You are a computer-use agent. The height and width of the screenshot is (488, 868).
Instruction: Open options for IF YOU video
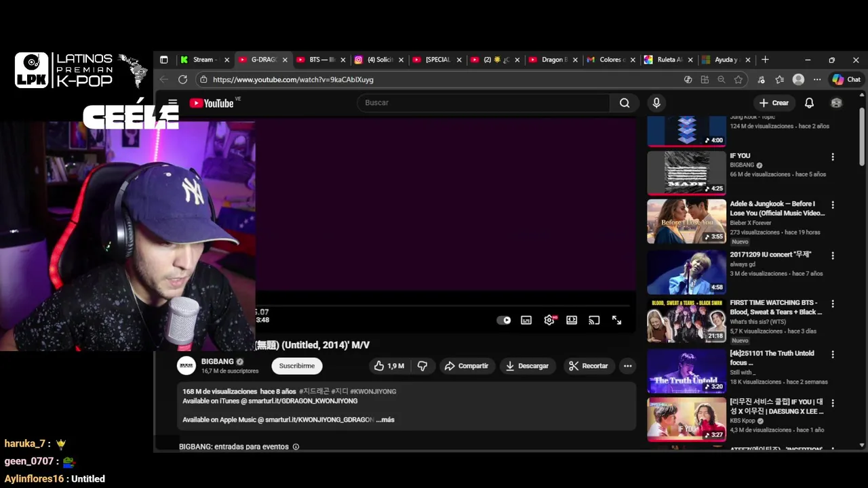[x=833, y=157]
